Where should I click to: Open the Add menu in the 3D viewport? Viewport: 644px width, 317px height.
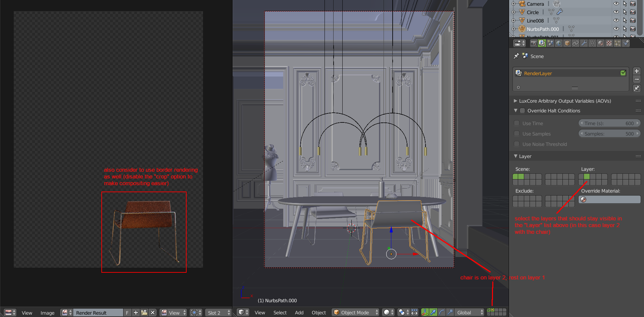coord(299,312)
